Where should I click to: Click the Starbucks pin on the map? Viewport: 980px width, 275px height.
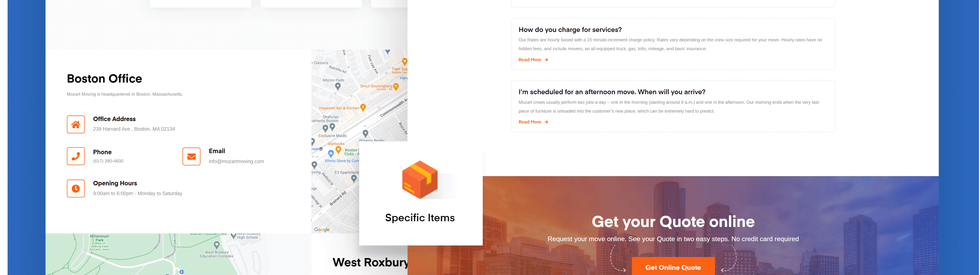point(338,149)
